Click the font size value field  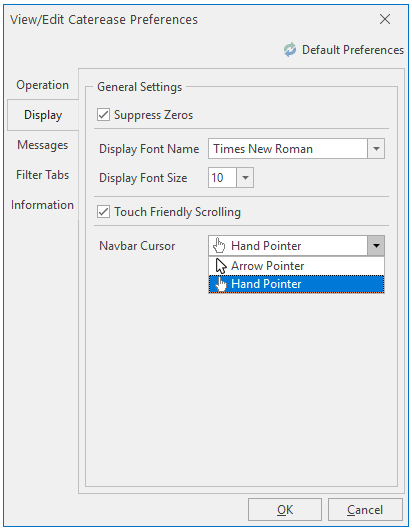(x=222, y=177)
